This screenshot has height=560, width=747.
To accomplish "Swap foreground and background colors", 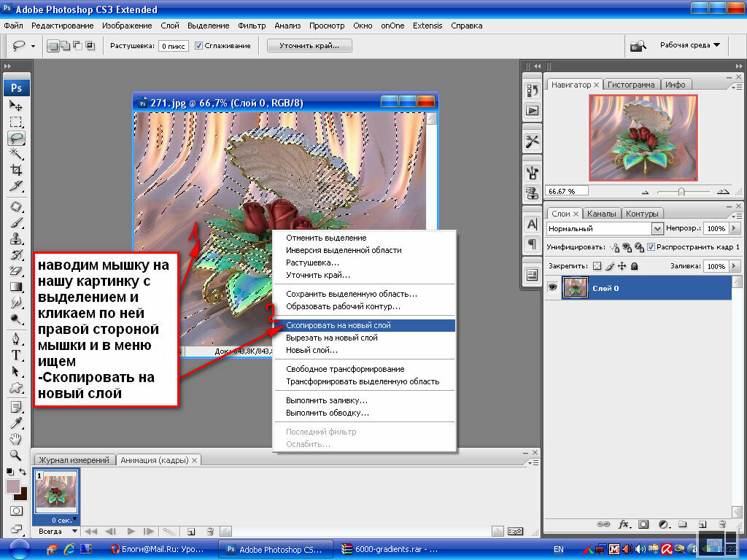I will 23,472.
